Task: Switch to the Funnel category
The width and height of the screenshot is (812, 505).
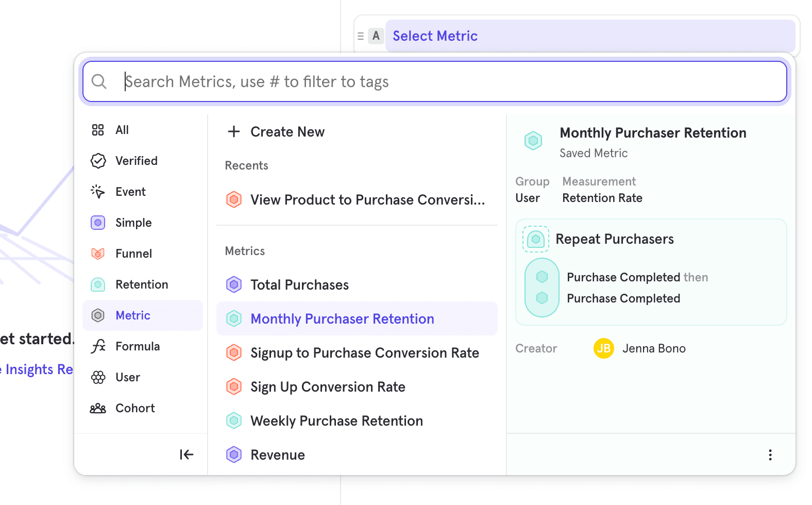Action: click(133, 254)
